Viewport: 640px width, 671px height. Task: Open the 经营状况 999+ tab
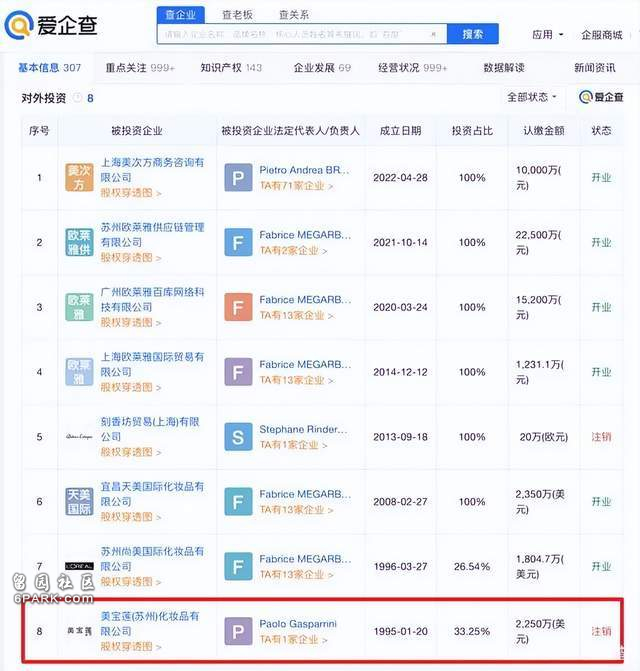412,68
